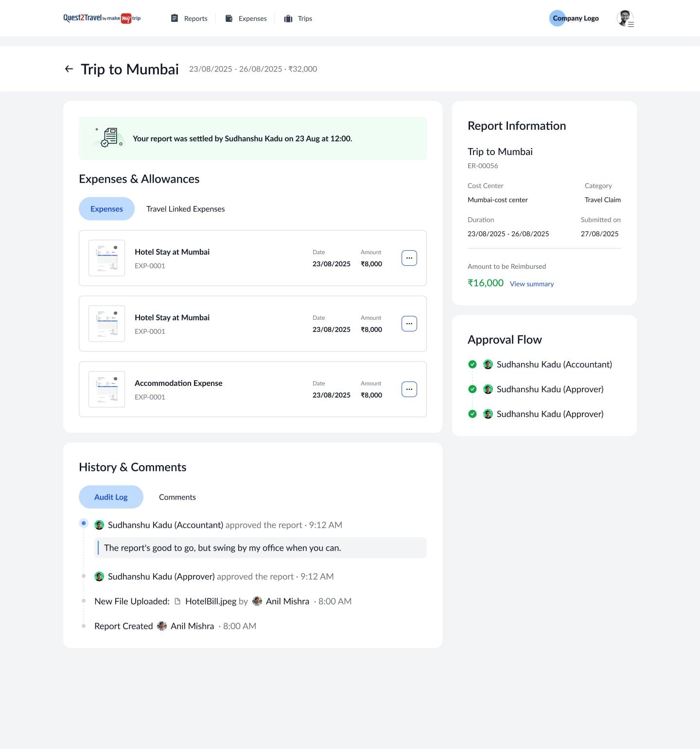Click the Accommodation Expense title
Viewport: 700px width, 749px height.
pyautogui.click(x=178, y=383)
